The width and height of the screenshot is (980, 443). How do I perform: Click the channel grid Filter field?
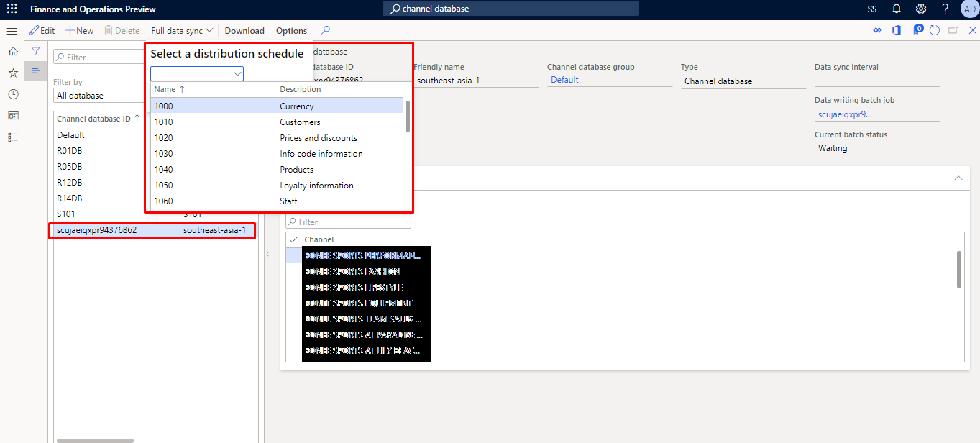(x=349, y=221)
